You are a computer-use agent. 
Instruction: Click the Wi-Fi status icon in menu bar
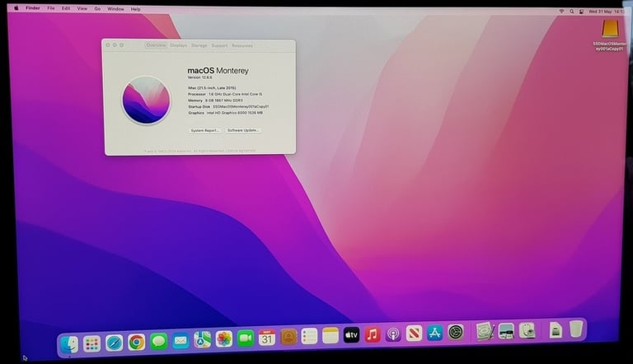561,12
